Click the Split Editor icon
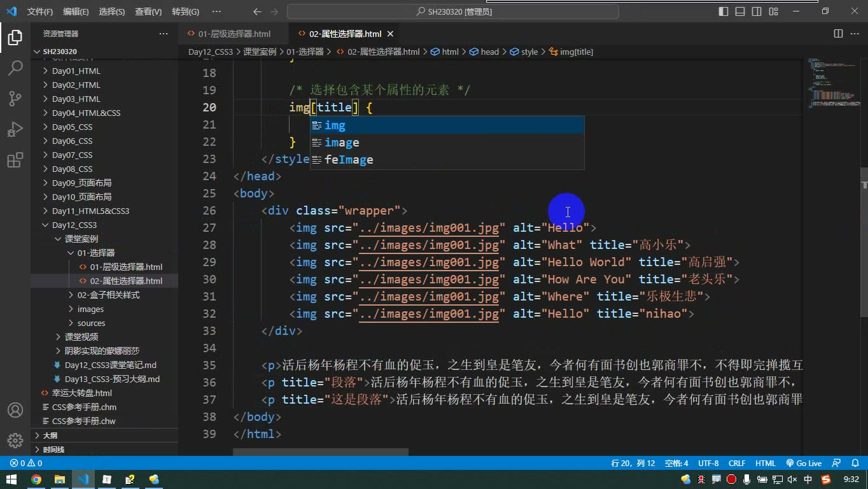868x489 pixels. pos(838,34)
